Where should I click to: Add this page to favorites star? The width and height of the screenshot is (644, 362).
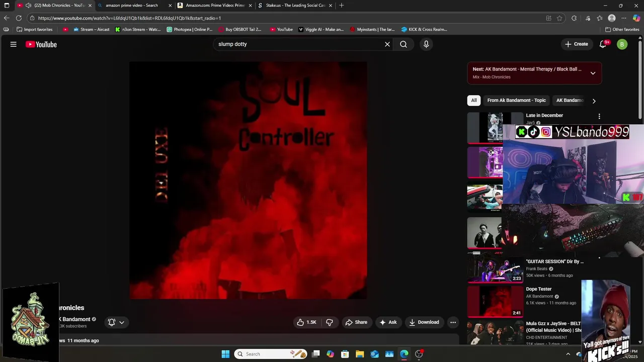click(559, 18)
